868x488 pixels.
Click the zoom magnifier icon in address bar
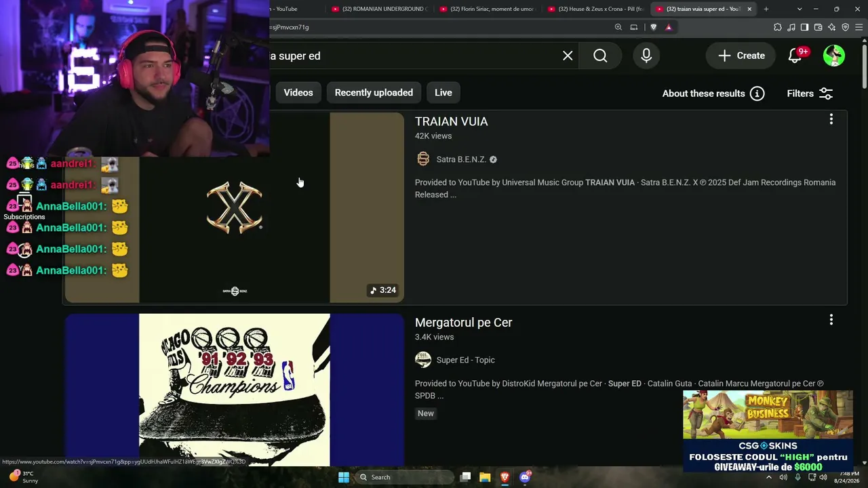[618, 27]
